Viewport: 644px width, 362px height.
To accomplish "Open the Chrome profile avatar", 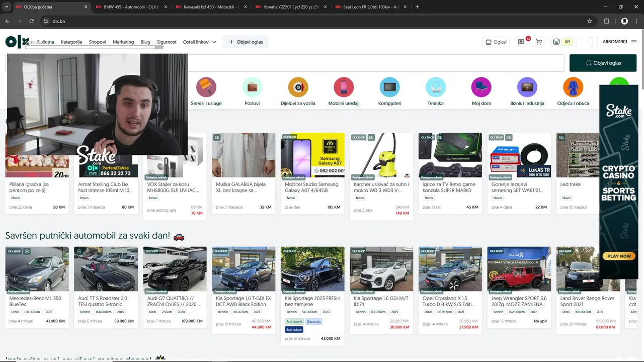I will 624,21.
